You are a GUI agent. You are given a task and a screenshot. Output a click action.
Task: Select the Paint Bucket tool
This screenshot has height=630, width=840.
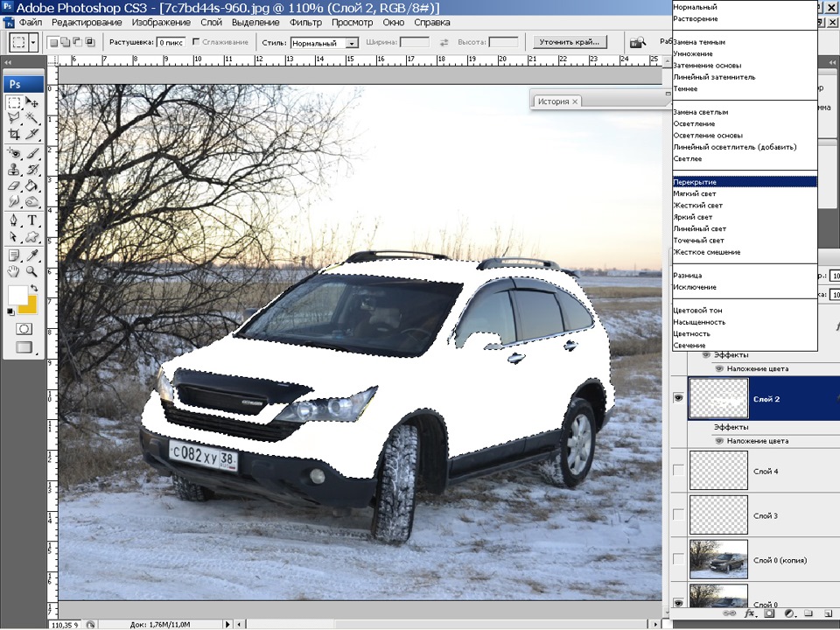tap(32, 186)
